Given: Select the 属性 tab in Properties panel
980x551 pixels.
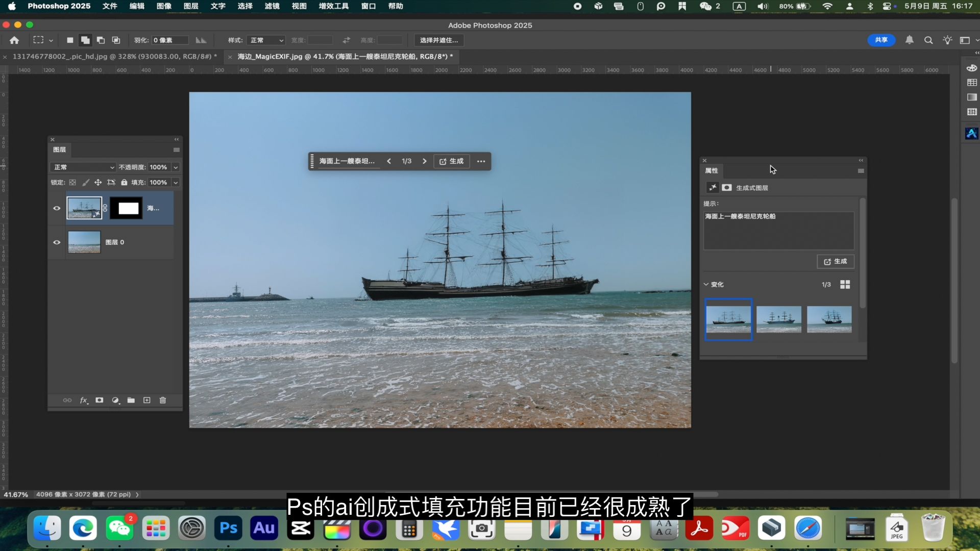Looking at the screenshot, I should click(712, 171).
